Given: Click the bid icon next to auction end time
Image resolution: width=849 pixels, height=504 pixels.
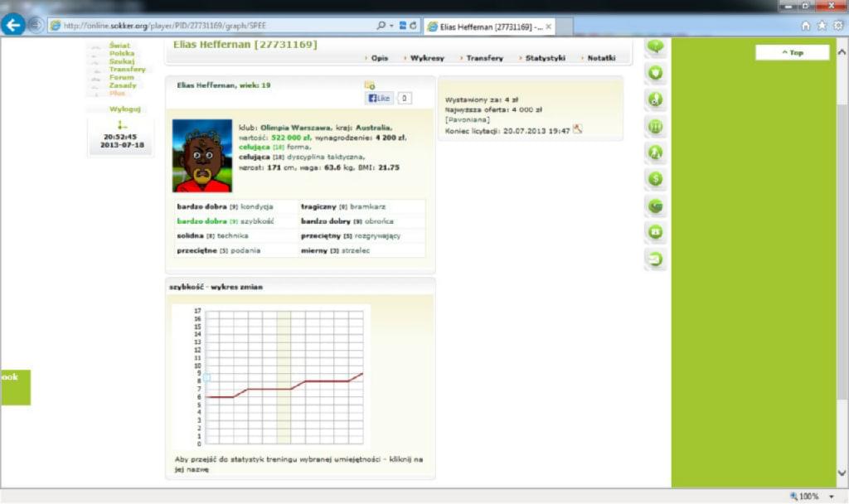Looking at the screenshot, I should point(578,129).
